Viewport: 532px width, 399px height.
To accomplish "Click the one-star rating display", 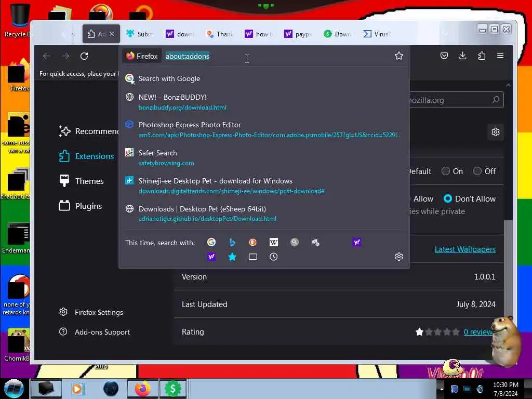I will (x=437, y=332).
